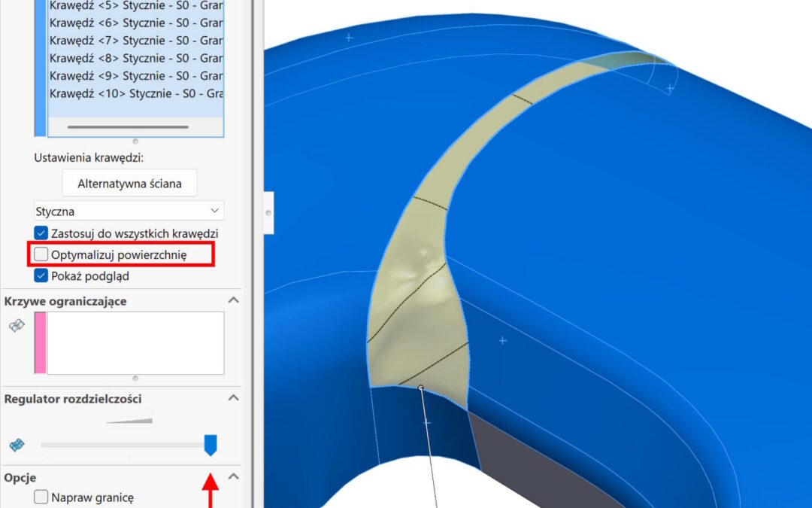Viewport: 812px width, 508px height.
Task: Toggle the Pokaż podgląd checkbox
Action: coord(41,276)
